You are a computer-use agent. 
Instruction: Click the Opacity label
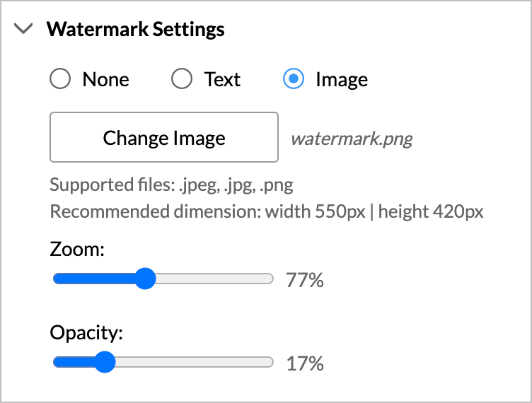click(86, 333)
